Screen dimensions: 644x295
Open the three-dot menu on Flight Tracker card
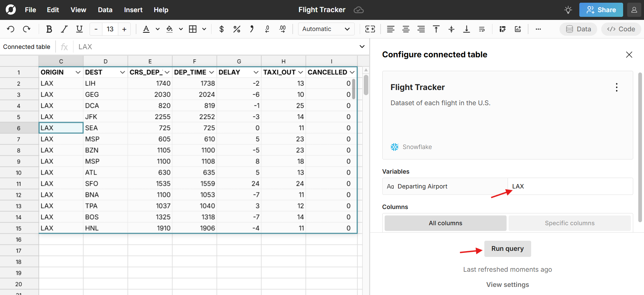pyautogui.click(x=616, y=87)
